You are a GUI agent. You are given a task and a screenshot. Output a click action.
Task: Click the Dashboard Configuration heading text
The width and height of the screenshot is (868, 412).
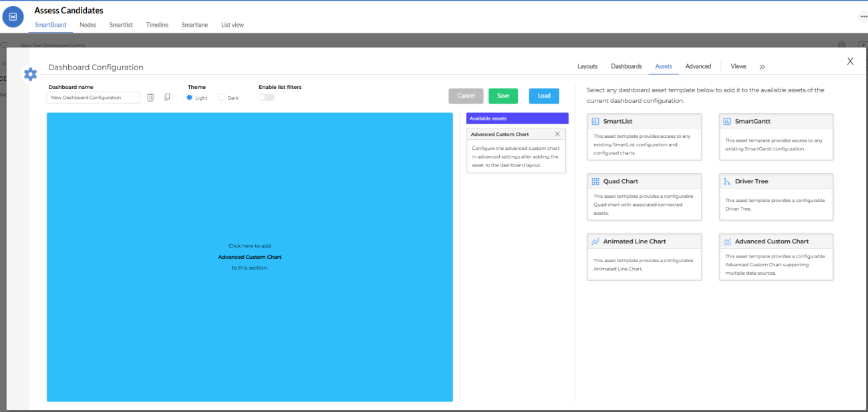[96, 67]
